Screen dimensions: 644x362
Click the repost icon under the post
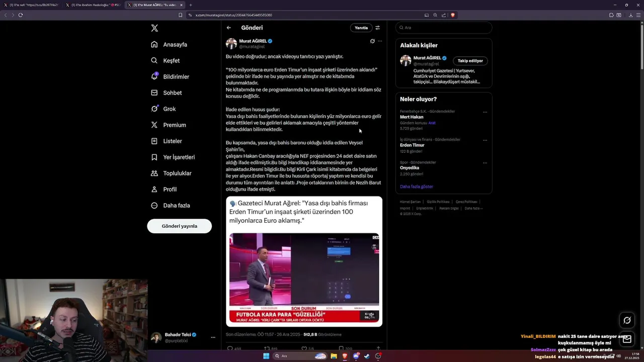pos(267,348)
